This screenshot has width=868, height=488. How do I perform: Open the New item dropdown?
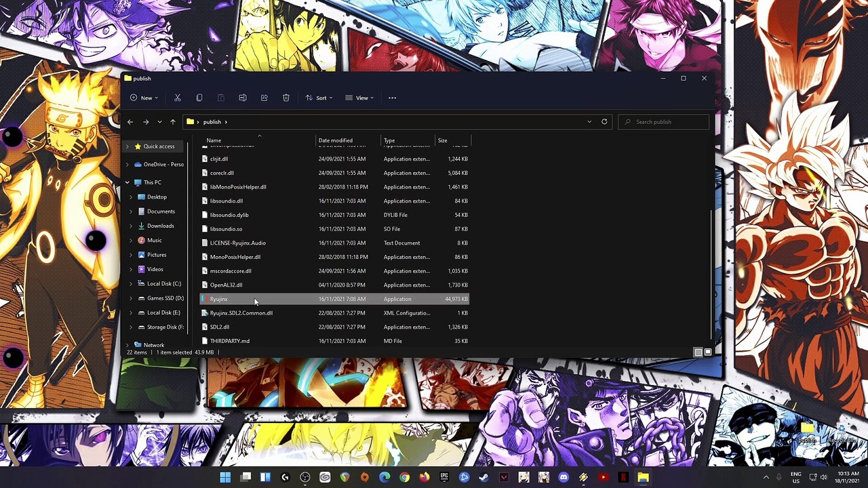click(x=144, y=98)
